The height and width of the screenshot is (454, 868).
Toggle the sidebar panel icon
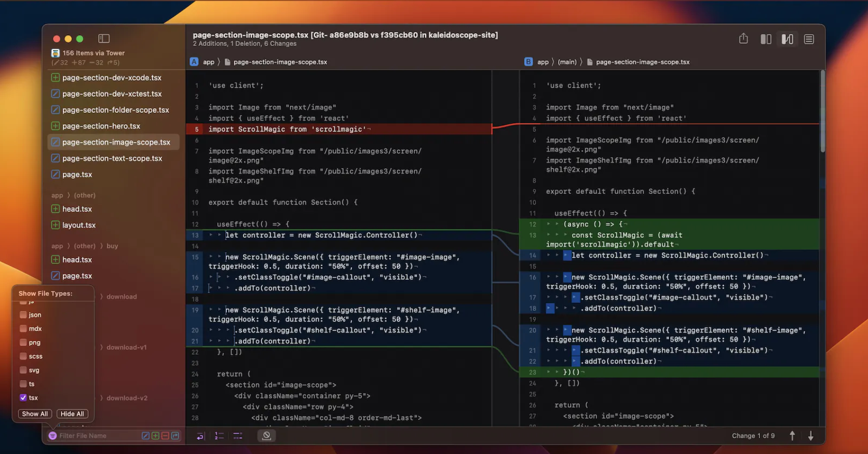click(x=104, y=39)
